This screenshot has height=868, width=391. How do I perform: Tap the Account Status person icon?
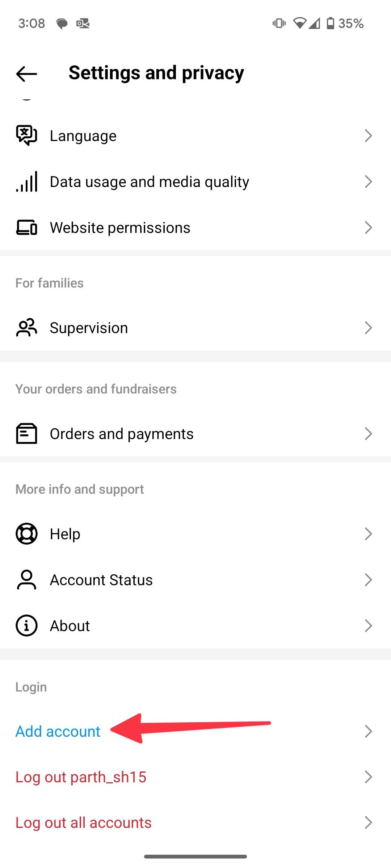click(x=26, y=580)
